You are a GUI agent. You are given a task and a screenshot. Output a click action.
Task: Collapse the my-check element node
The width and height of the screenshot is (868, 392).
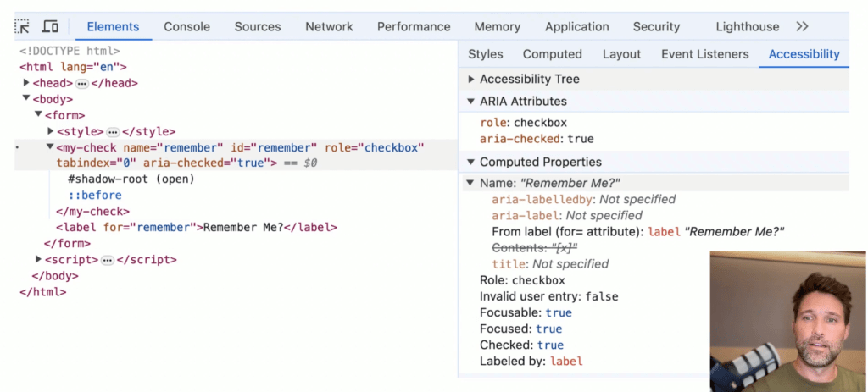tap(50, 147)
